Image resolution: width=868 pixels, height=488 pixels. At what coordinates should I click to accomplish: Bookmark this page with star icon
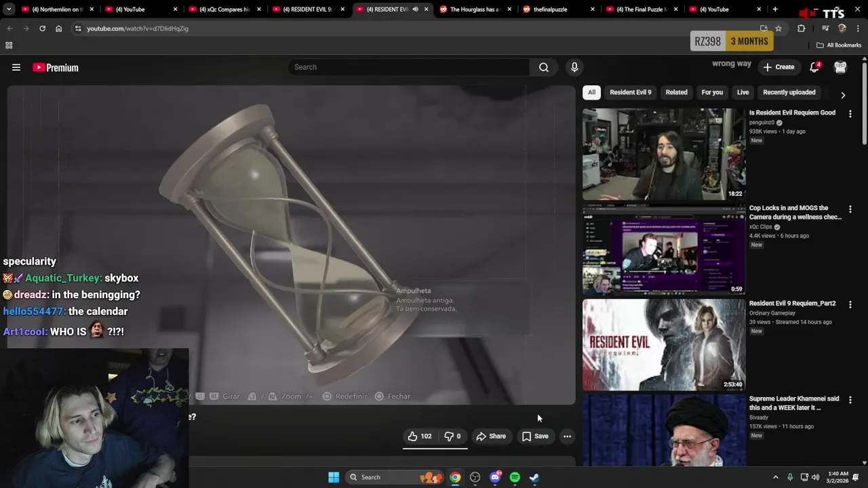tap(778, 28)
